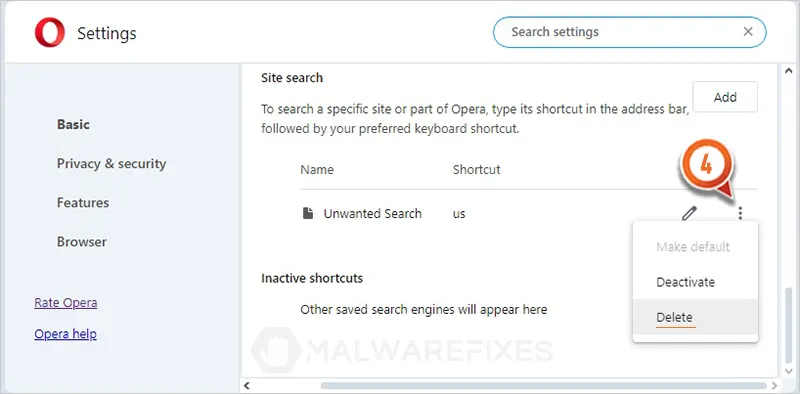Go to Privacy & security section
Image resolution: width=800 pixels, height=394 pixels.
point(112,164)
